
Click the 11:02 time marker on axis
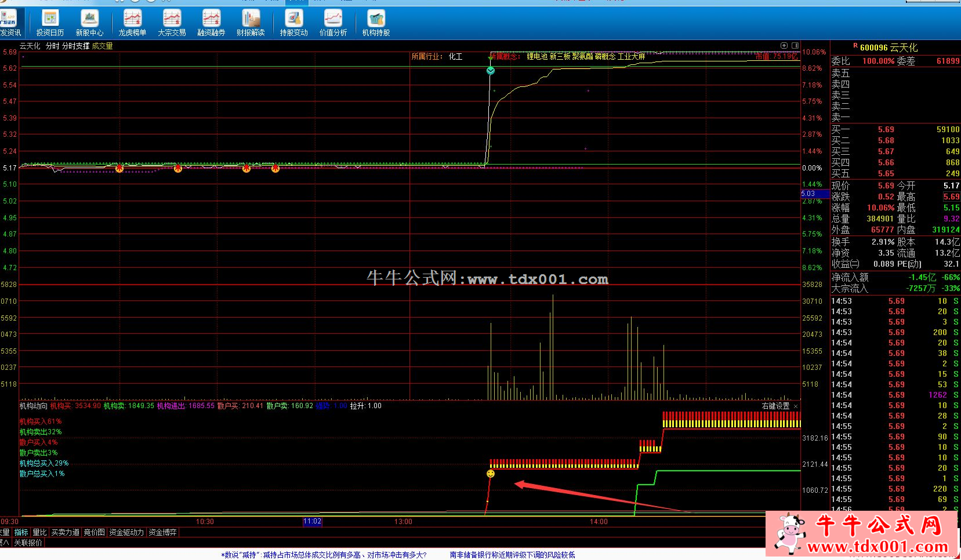tap(312, 521)
